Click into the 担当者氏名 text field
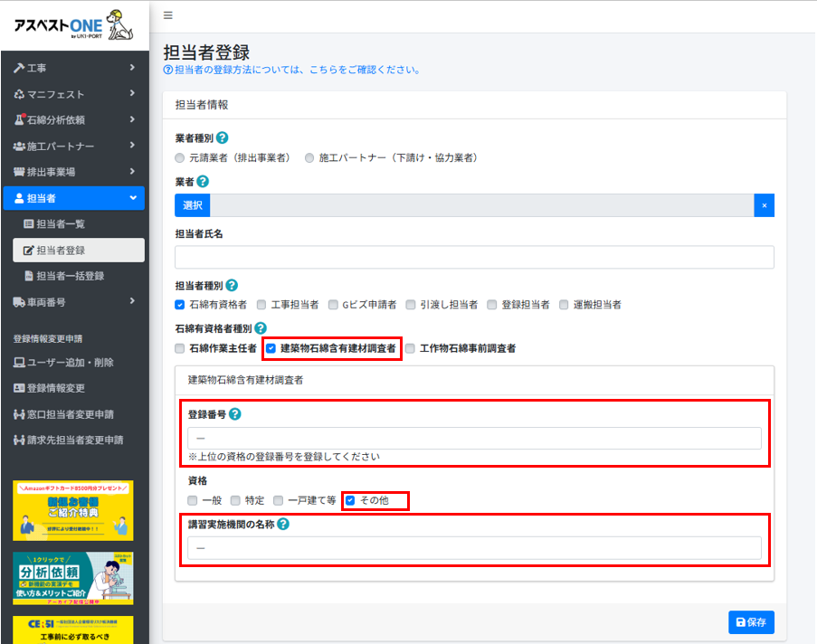Viewport: 817px width, 644px height. click(474, 257)
